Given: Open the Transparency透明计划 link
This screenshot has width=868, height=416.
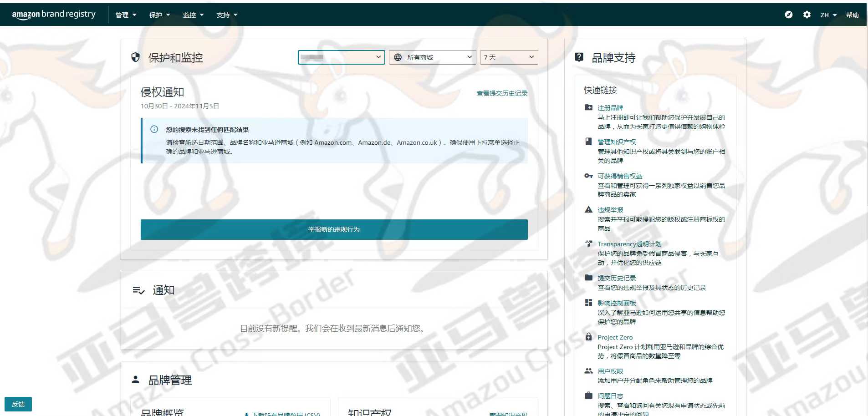Looking at the screenshot, I should click(x=629, y=244).
